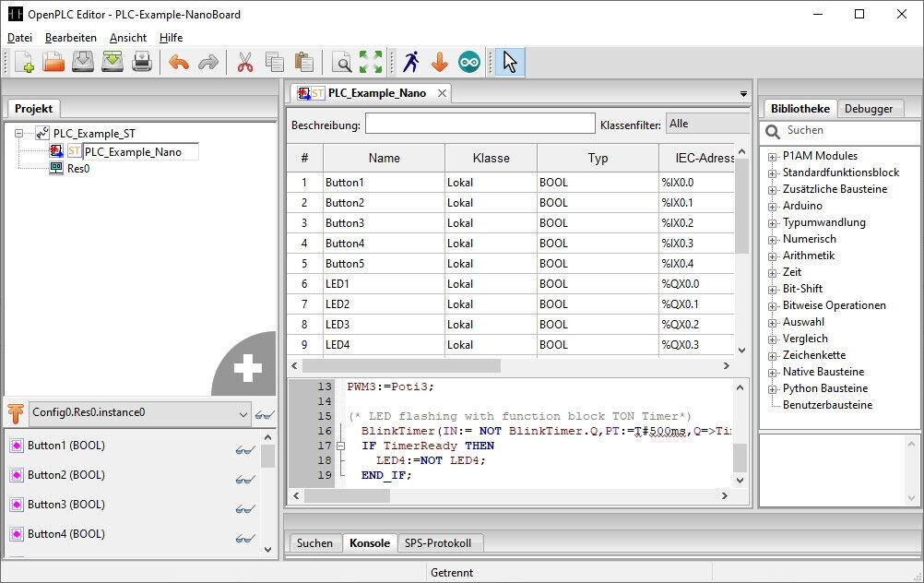Expand the Zeit library node
Viewport: 924px width, 583px height.
click(772, 273)
